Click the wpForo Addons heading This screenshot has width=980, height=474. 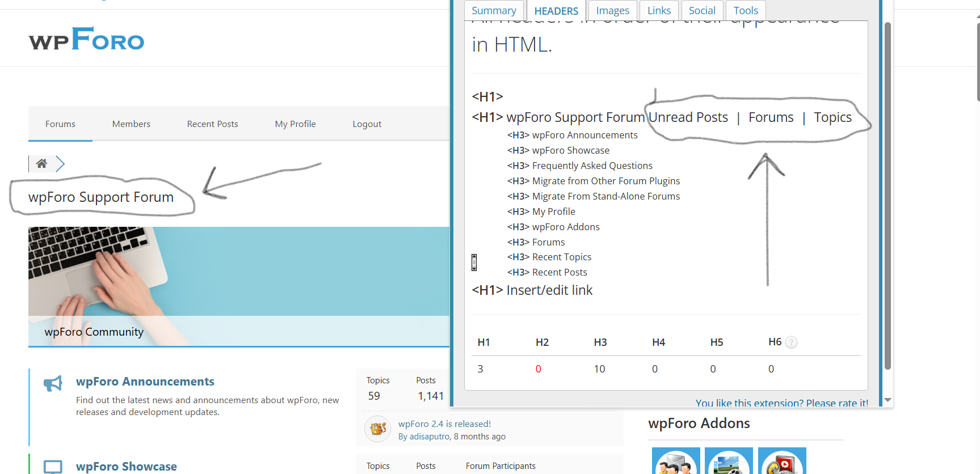coord(699,423)
